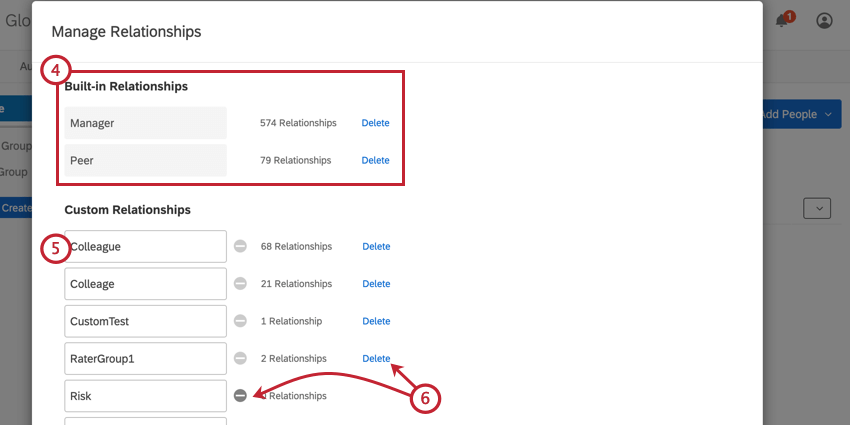This screenshot has height=425, width=850.
Task: Click the minus icon beside CustomTest
Action: pyautogui.click(x=240, y=321)
